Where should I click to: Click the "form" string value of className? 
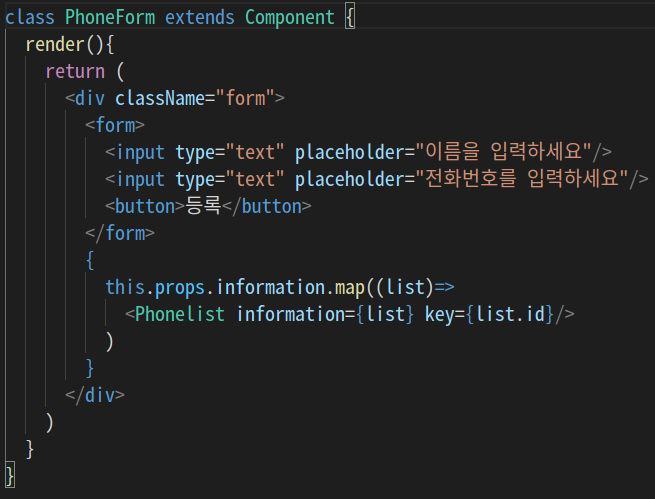click(x=245, y=99)
